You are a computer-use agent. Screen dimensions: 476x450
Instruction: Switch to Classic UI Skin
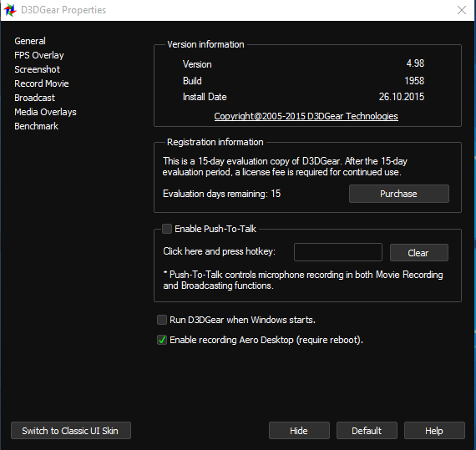coord(71,430)
